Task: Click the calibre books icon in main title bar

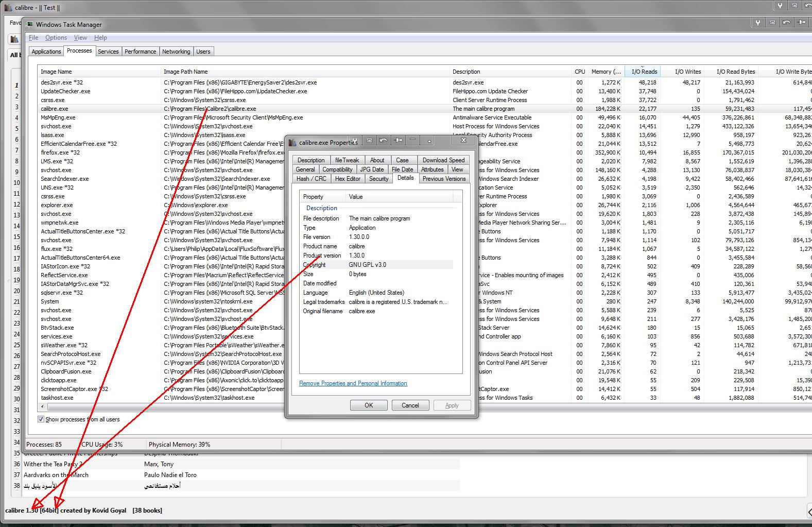Action: [8, 8]
